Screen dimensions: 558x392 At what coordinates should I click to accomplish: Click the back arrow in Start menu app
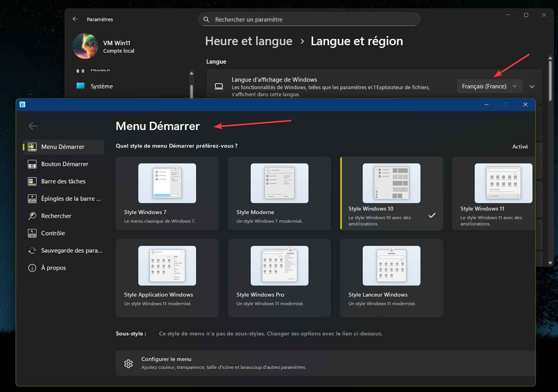click(x=33, y=126)
